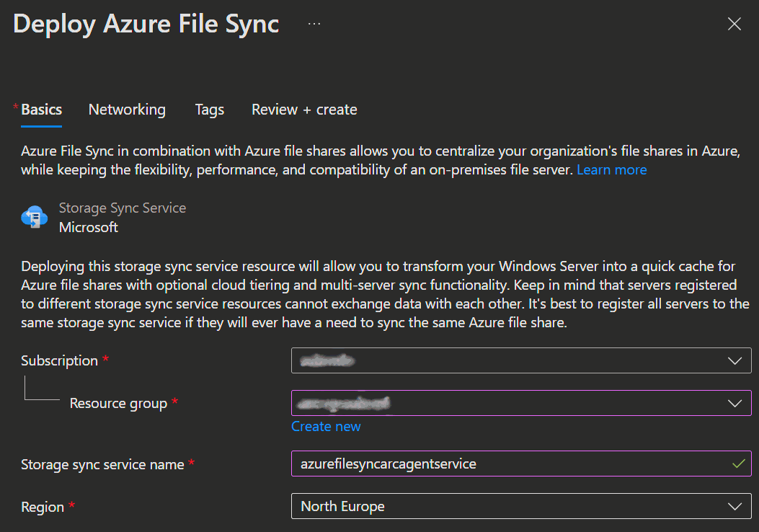This screenshot has height=532, width=759.
Task: Click the Storage sync service name label
Action: (x=102, y=465)
